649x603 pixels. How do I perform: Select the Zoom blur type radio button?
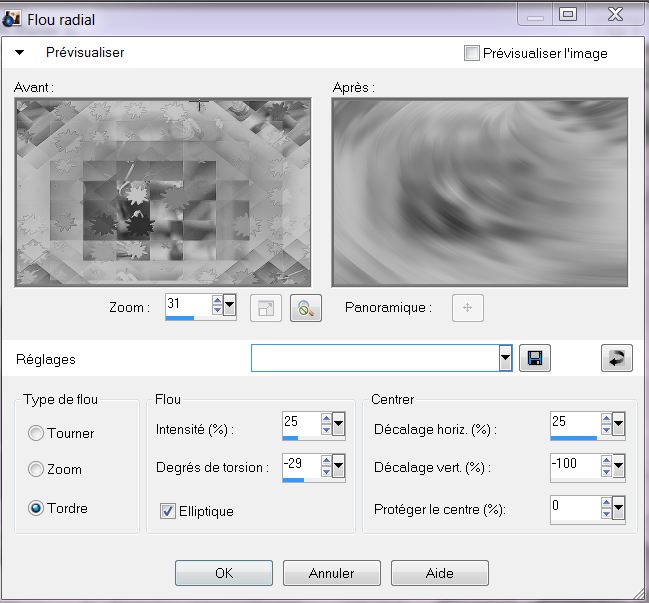pos(36,469)
